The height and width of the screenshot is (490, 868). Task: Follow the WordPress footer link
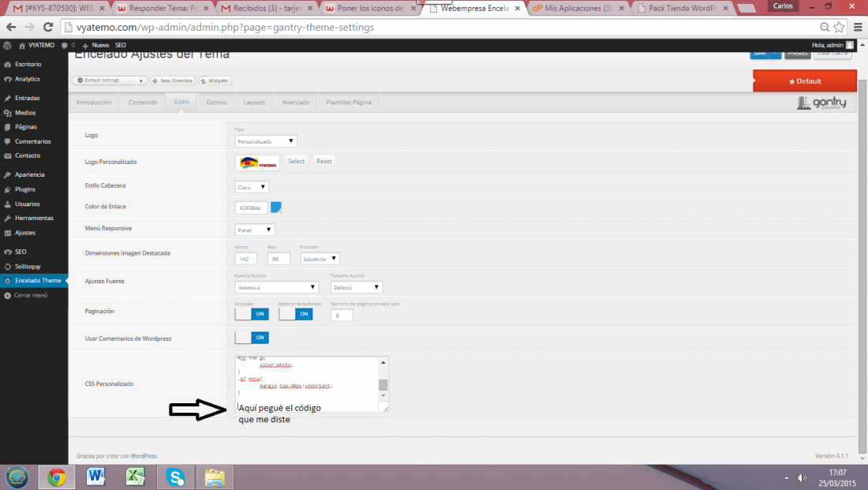click(144, 456)
